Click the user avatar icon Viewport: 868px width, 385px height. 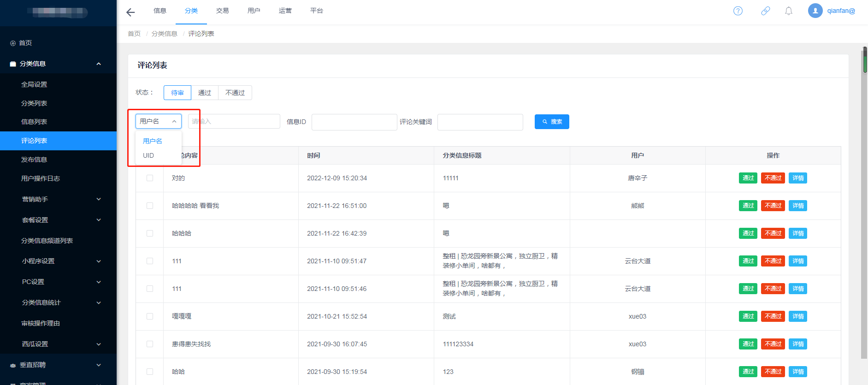coord(815,11)
